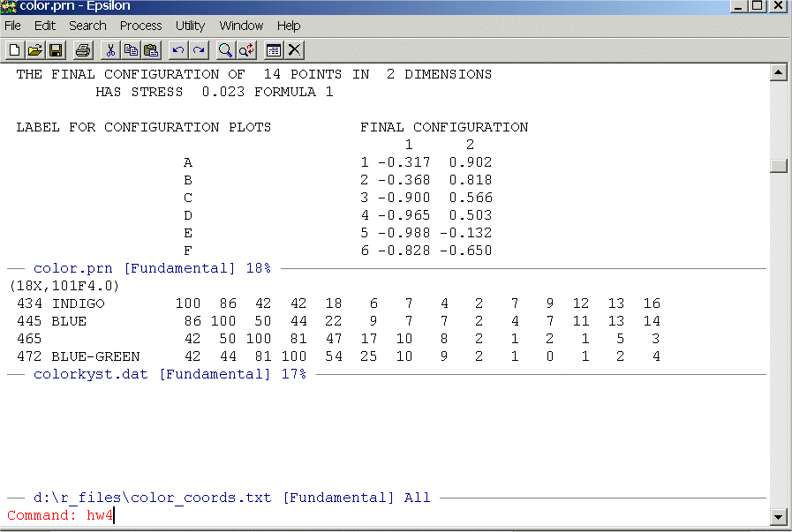
Task: Click the scrollbar up arrow
Action: 778,73
